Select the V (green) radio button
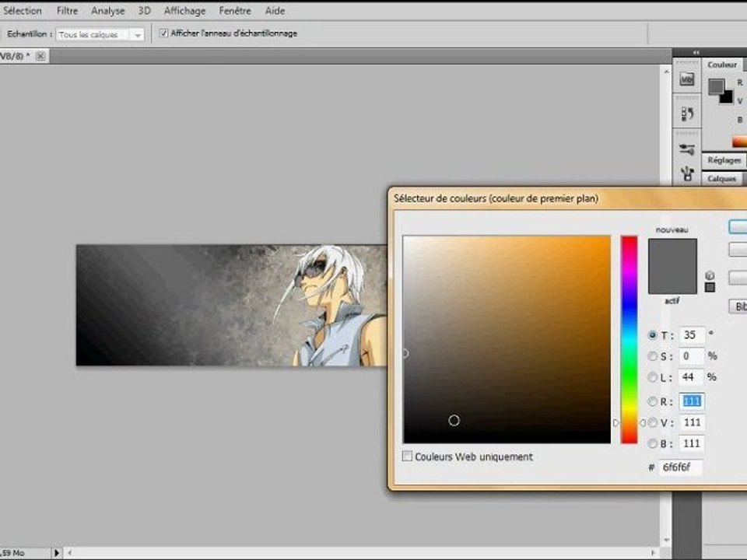 653,422
